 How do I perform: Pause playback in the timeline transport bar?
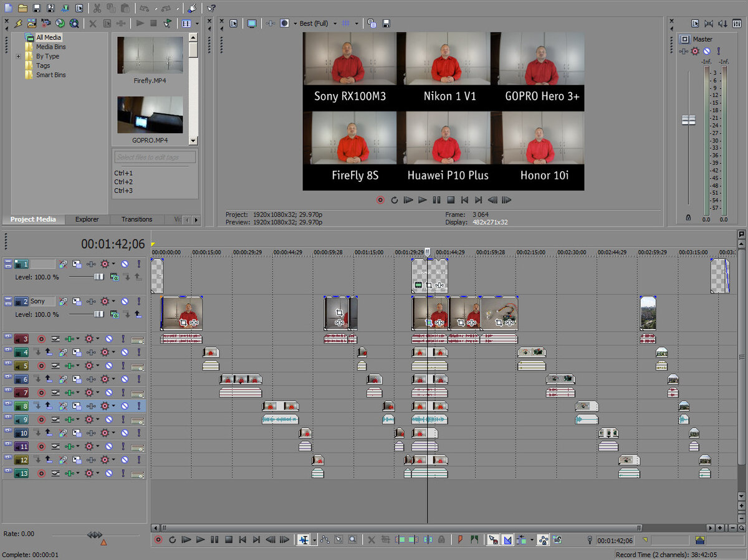(214, 540)
